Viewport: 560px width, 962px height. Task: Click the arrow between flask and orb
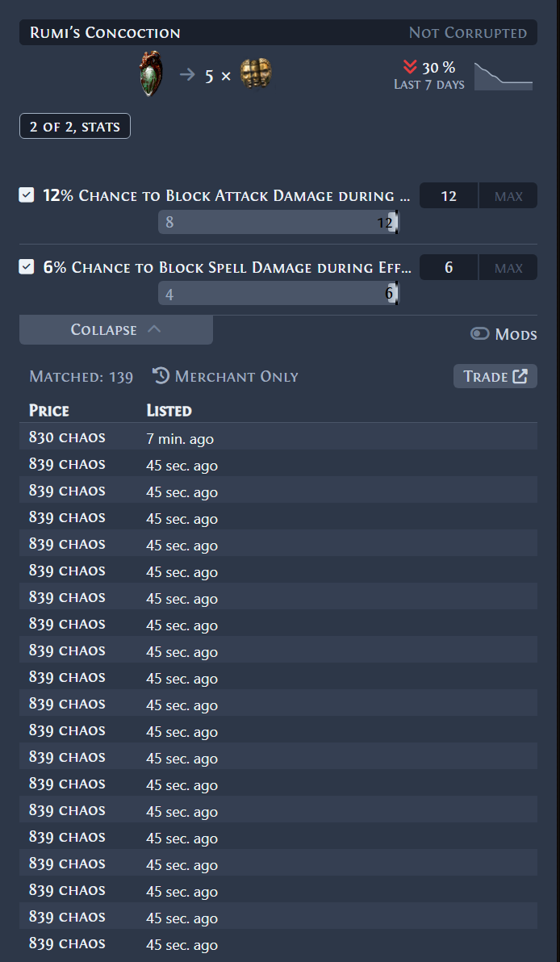187,76
